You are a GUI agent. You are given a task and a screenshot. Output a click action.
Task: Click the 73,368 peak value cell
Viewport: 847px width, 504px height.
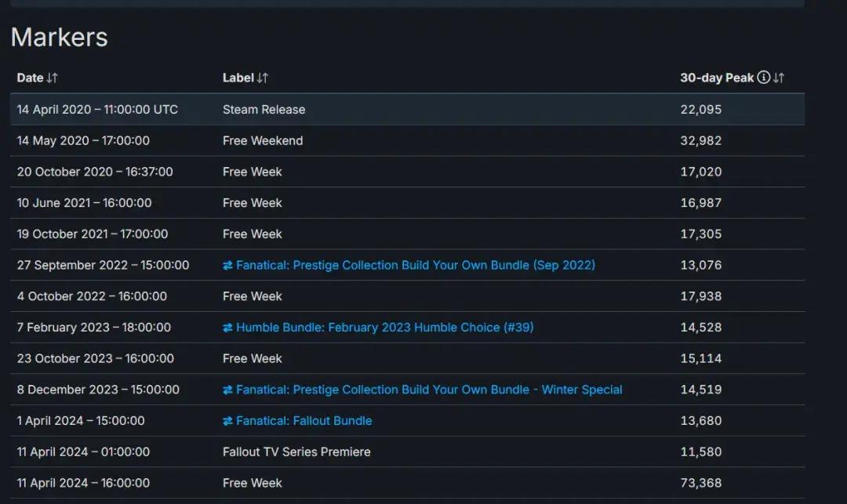(x=700, y=483)
